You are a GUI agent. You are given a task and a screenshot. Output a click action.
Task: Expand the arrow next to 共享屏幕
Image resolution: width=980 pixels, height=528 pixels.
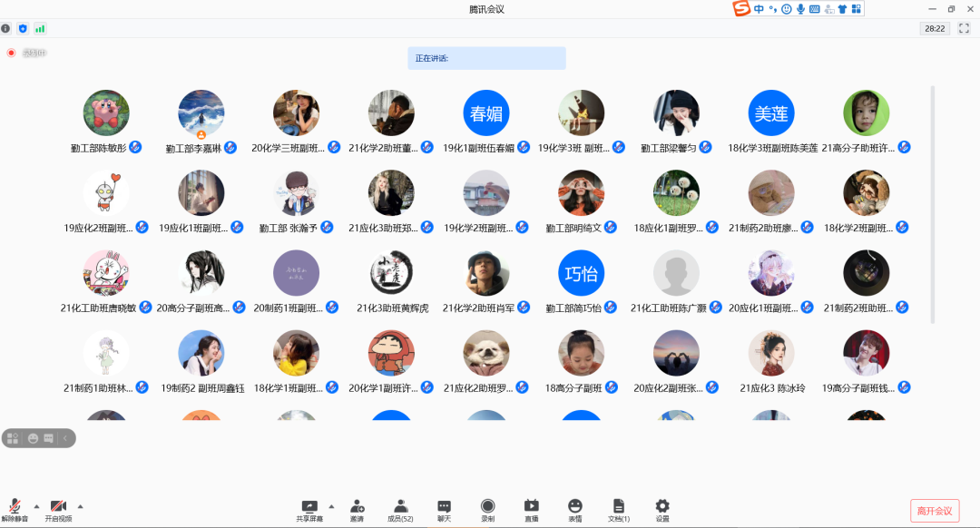(x=331, y=506)
